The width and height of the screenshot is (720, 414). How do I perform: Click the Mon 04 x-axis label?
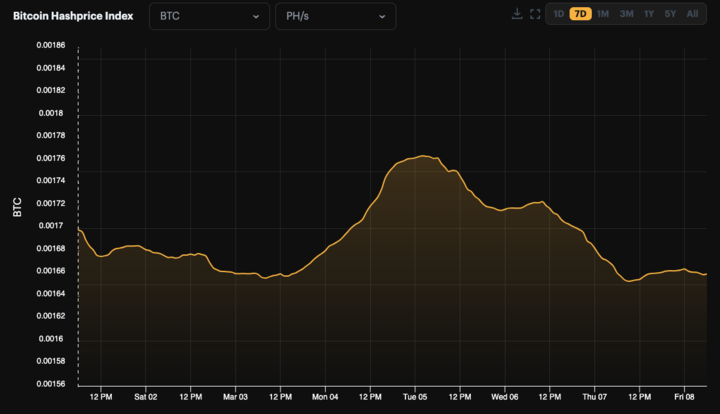pyautogui.click(x=325, y=397)
